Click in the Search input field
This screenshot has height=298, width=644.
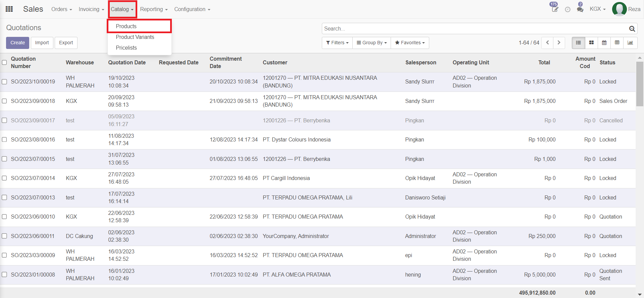(475, 29)
